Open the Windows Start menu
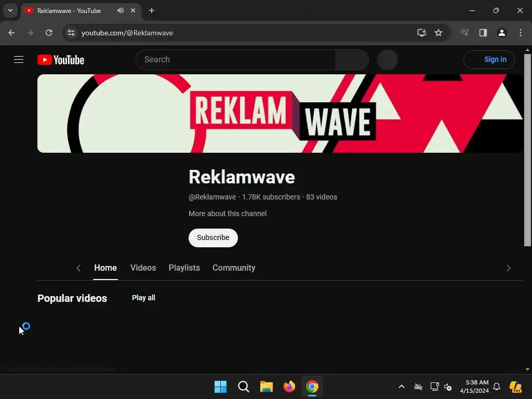Image resolution: width=532 pixels, height=399 pixels. (220, 387)
